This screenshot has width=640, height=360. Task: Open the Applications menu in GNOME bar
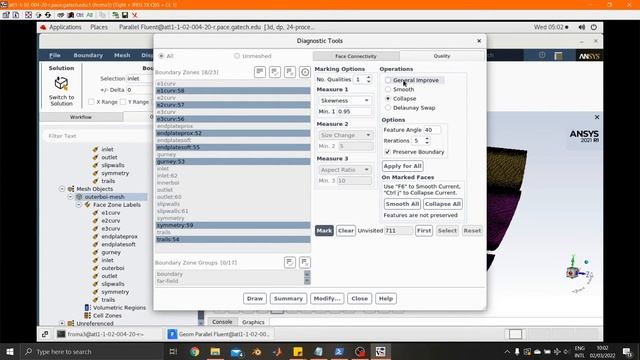point(65,27)
